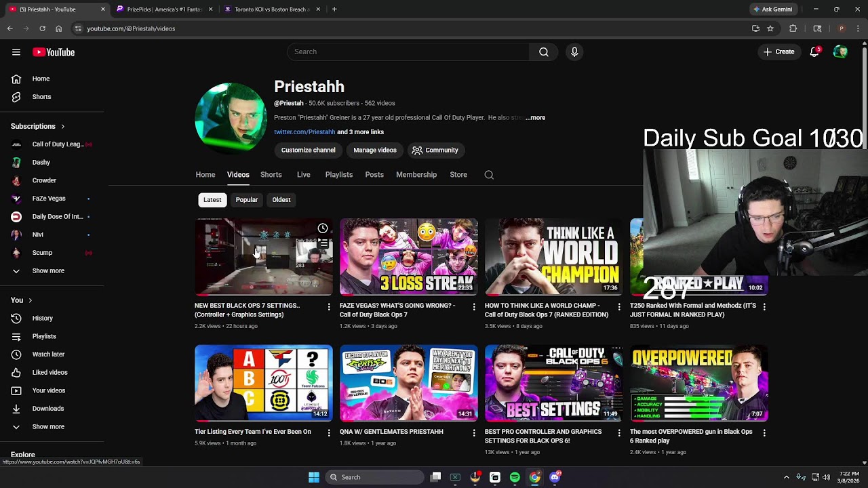Open options for HOW TO THINK LIKE A WORLD CHAMP video
Viewport: 868px width, 488px height.
(x=619, y=307)
